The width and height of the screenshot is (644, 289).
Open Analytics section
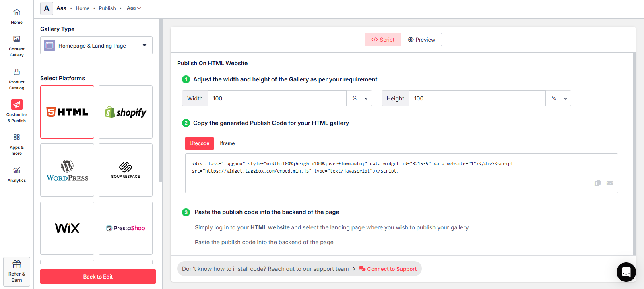(17, 175)
